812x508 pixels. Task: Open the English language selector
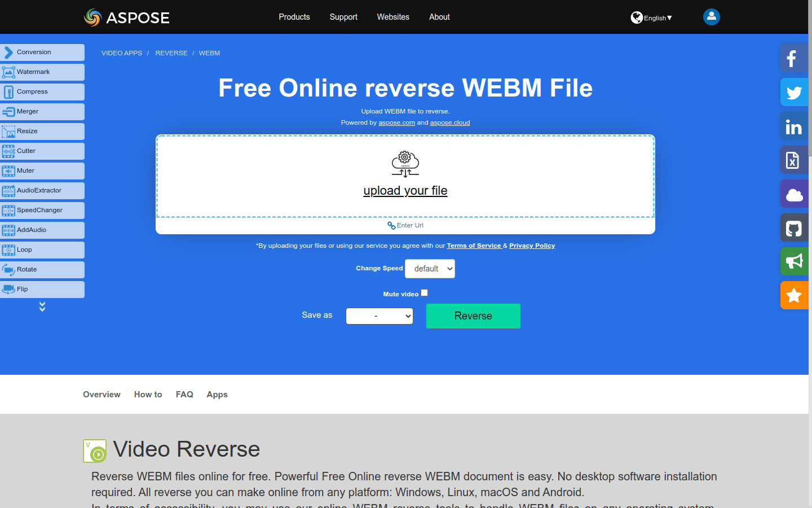pyautogui.click(x=651, y=17)
